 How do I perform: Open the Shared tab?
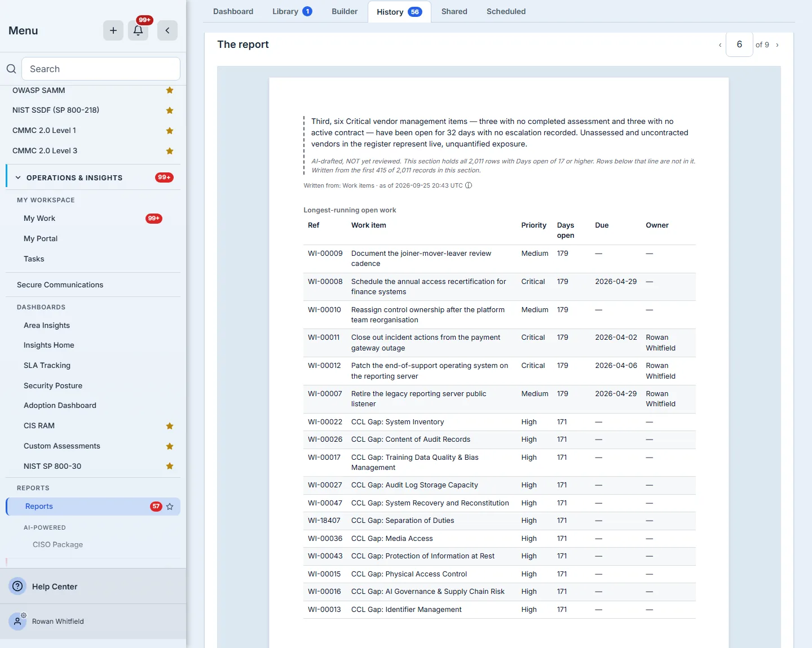[x=454, y=11]
